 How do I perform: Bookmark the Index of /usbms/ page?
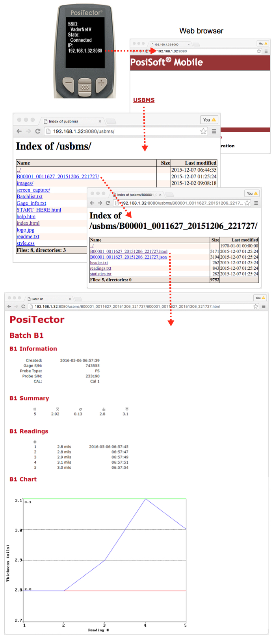click(x=203, y=131)
